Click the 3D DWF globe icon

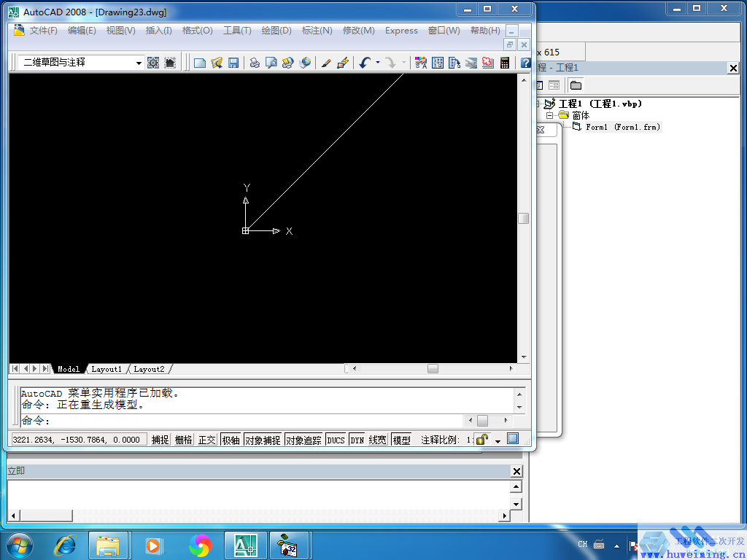click(x=305, y=63)
